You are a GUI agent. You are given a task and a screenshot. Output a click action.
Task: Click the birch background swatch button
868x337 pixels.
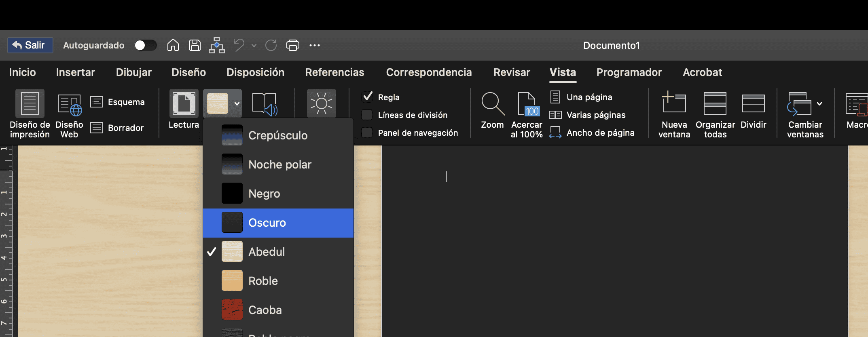pyautogui.click(x=218, y=103)
